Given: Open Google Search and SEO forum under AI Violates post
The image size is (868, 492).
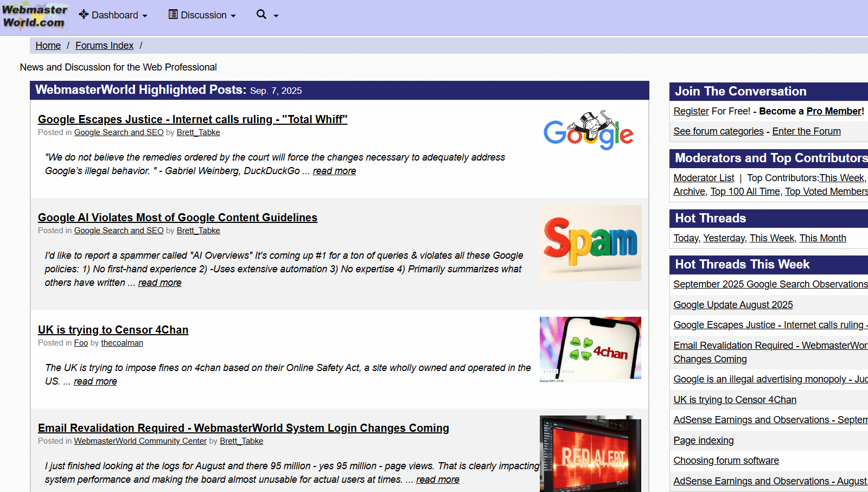Looking at the screenshot, I should pyautogui.click(x=119, y=231).
